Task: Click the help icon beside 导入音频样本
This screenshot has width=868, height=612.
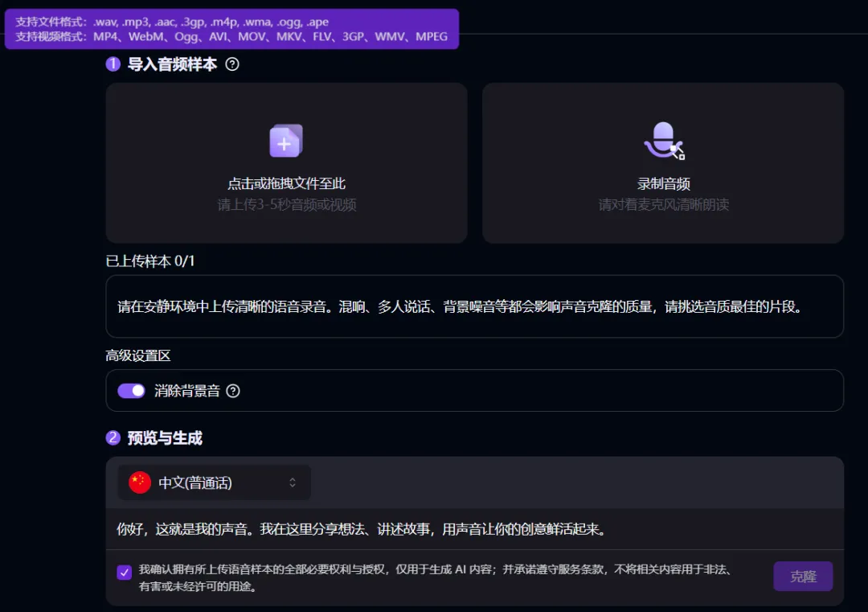Action: [232, 64]
